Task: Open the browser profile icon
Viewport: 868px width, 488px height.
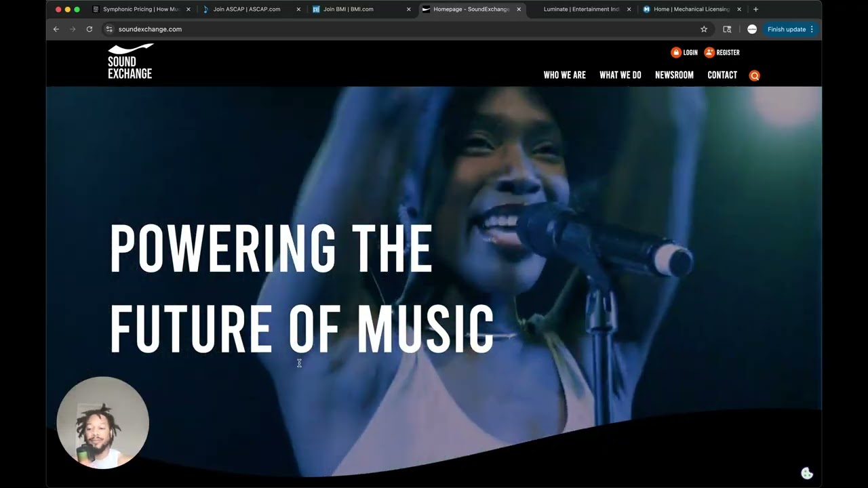Action: 751,29
